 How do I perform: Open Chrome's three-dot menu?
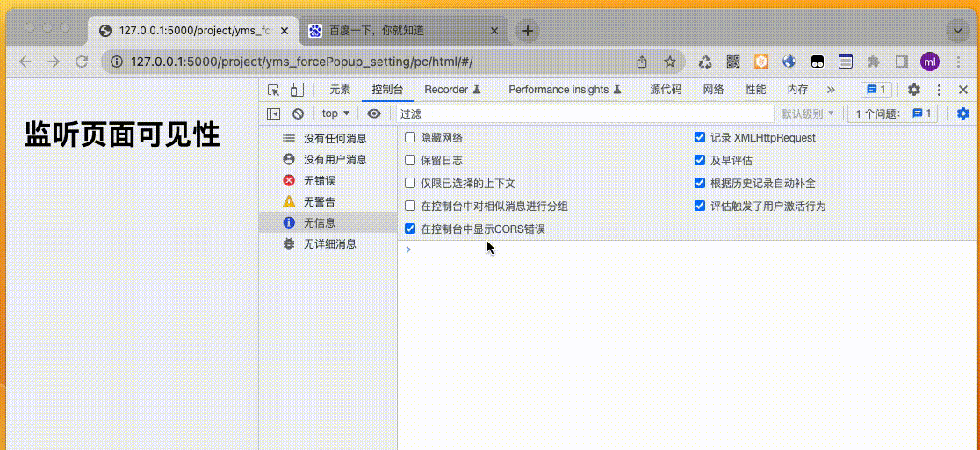959,62
